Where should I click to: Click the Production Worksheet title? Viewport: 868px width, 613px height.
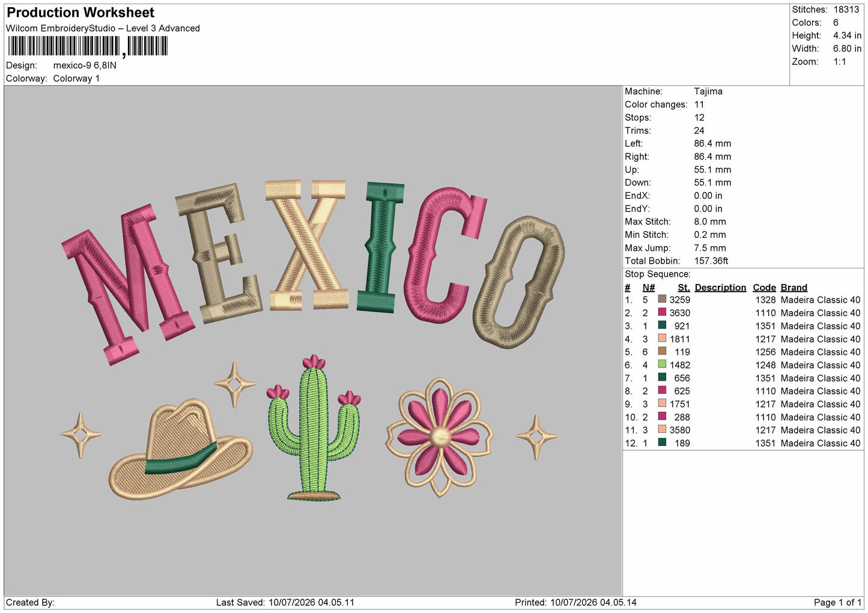tap(80, 13)
